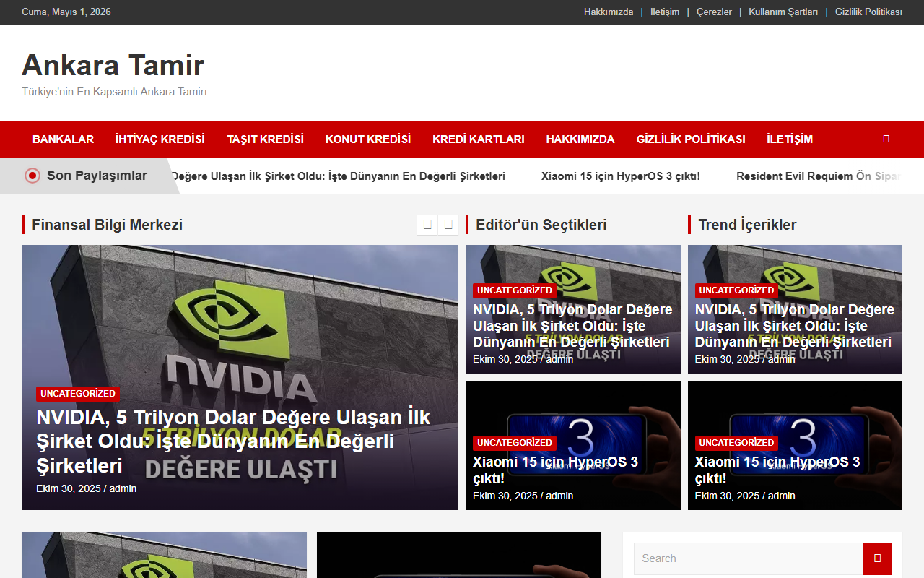Open the BANKALAR menu item

[x=63, y=139]
